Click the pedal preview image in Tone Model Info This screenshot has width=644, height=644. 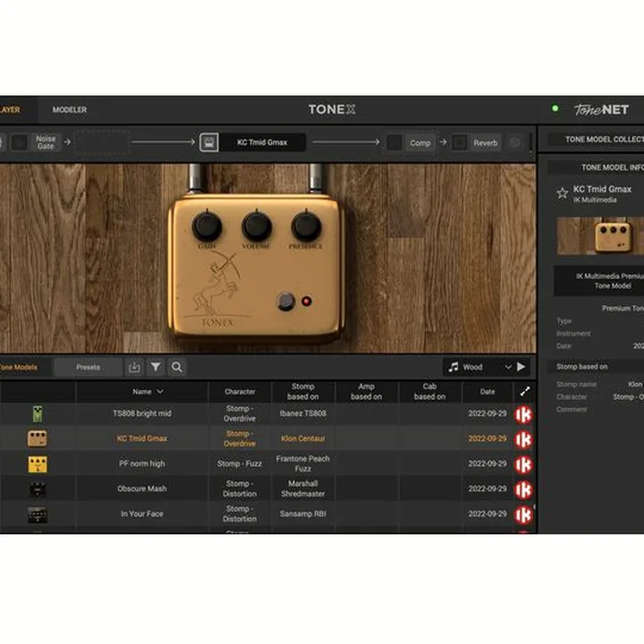[600, 236]
